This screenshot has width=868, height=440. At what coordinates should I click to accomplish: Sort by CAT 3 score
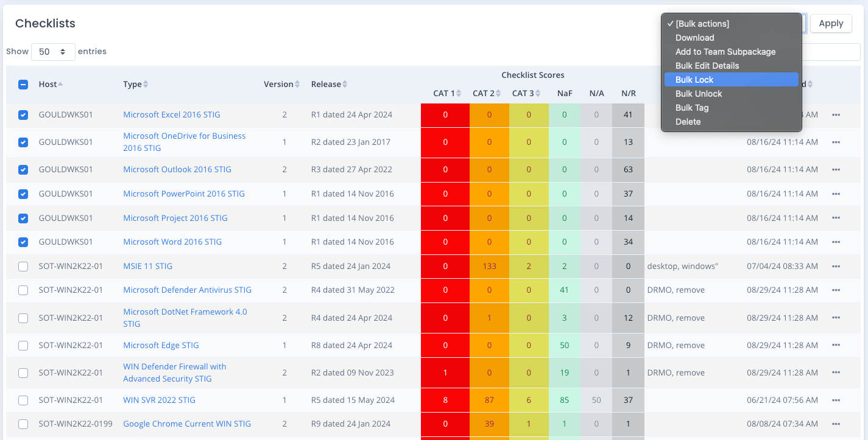coord(526,93)
